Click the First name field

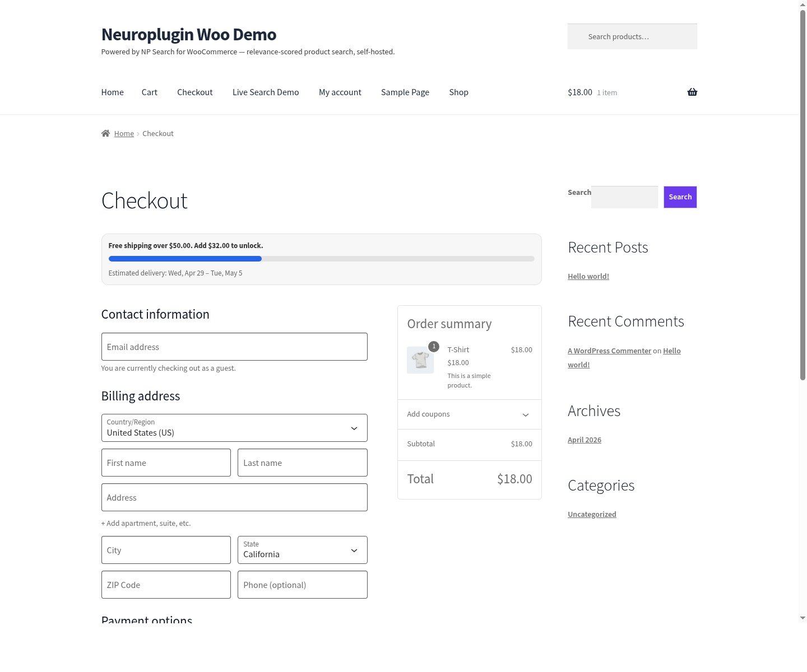point(166,463)
